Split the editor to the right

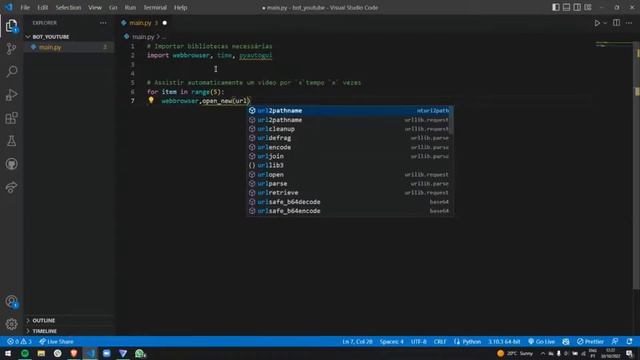point(616,23)
